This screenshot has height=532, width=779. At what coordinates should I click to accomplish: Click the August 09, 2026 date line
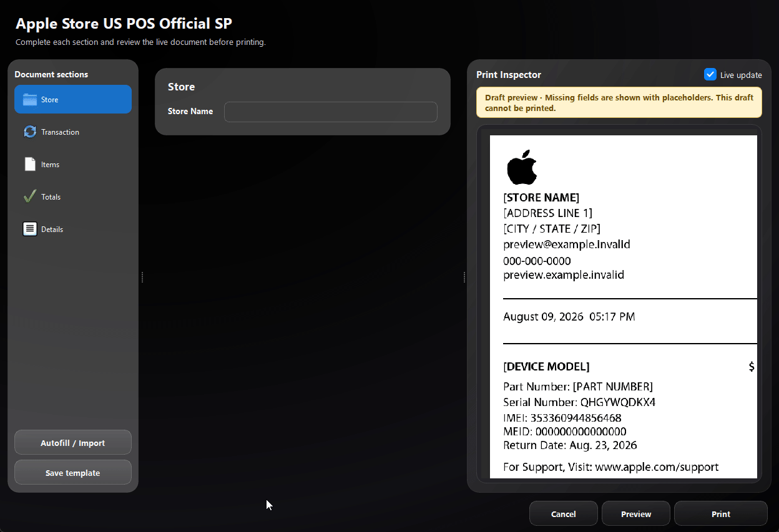click(569, 317)
